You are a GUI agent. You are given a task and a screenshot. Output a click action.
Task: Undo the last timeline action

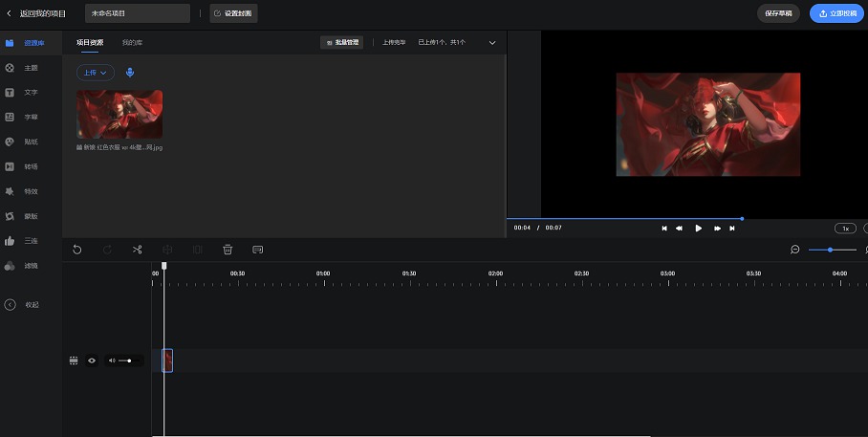click(x=76, y=250)
